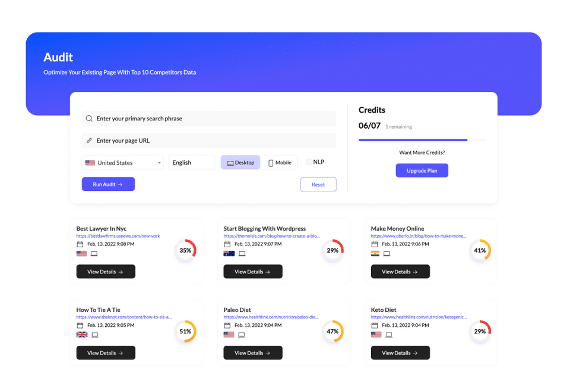View Details for Keto Diet
Image resolution: width=570 pixels, height=392 pixels.
coord(400,353)
